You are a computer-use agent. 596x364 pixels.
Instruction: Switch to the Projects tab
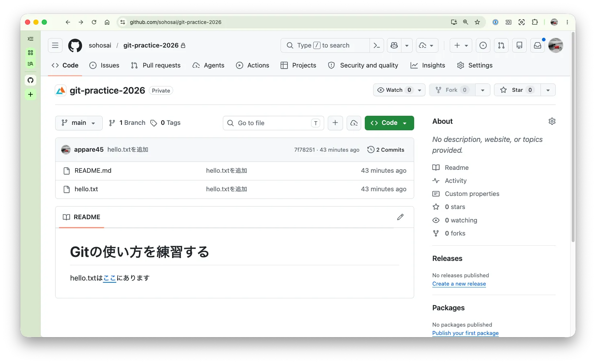click(x=298, y=65)
